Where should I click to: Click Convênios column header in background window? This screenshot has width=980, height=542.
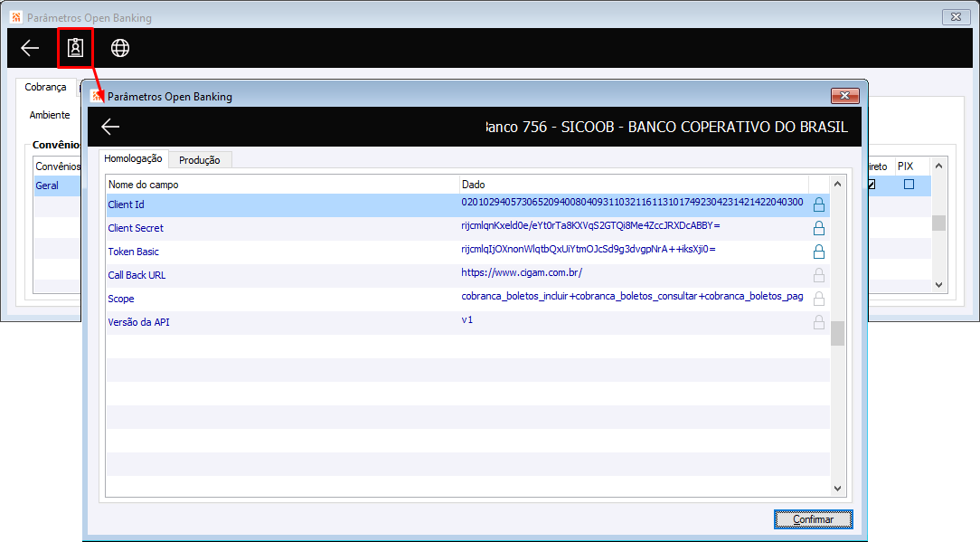pyautogui.click(x=58, y=166)
